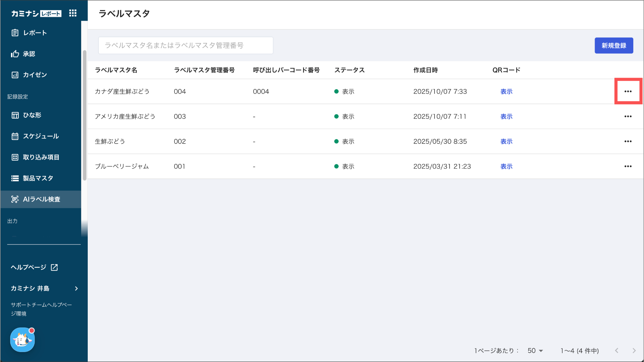Expand the カミナシ 井島 account chevron
This screenshot has width=644, height=362.
(76, 288)
